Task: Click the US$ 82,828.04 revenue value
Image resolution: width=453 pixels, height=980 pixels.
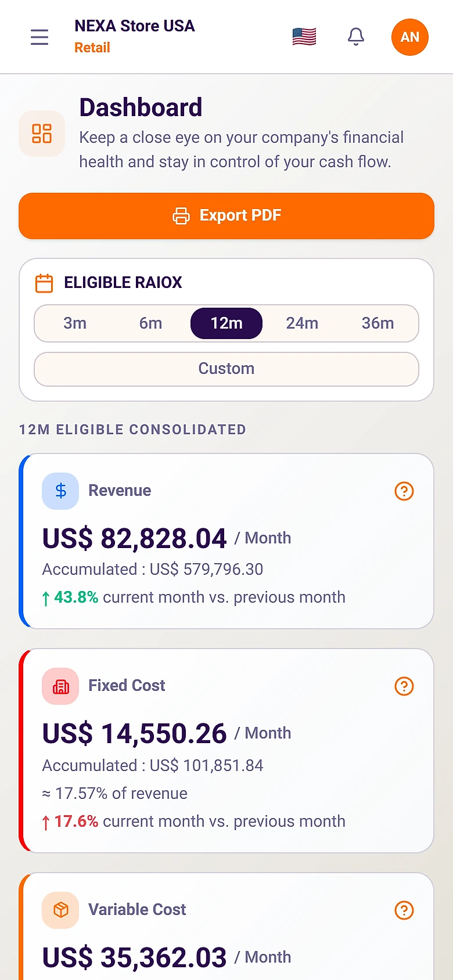Action: tap(134, 538)
